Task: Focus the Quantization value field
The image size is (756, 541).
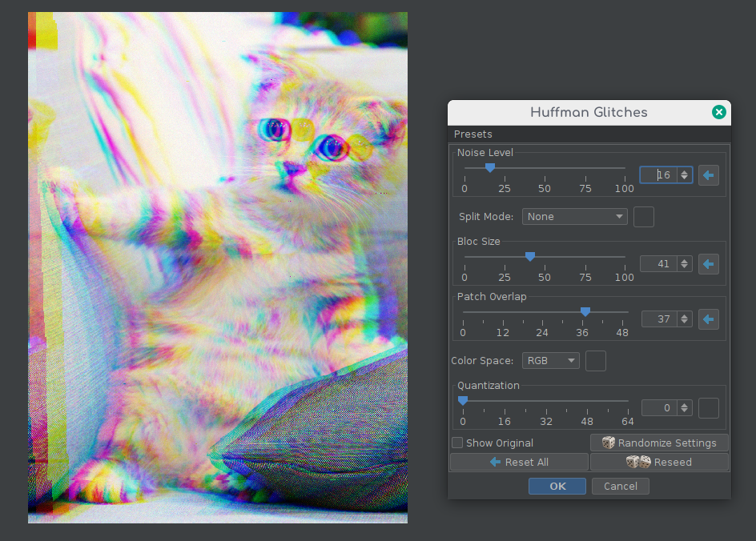Action: pos(660,407)
